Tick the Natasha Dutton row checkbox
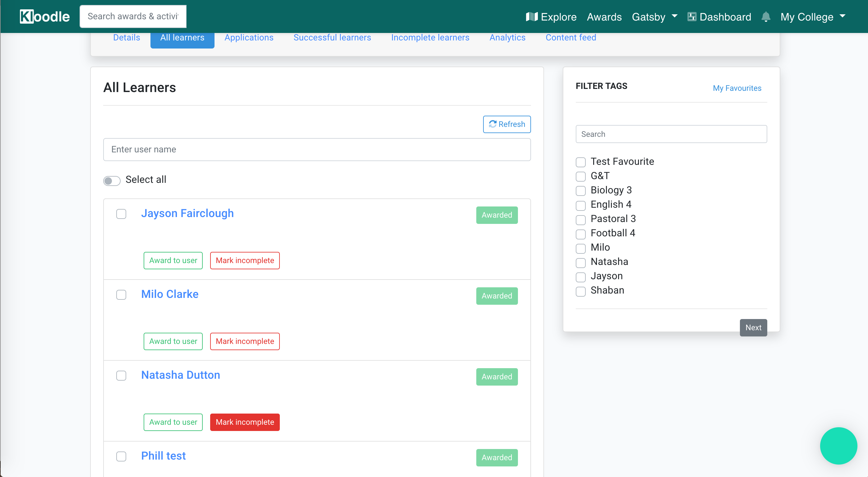This screenshot has height=477, width=868. point(121,376)
